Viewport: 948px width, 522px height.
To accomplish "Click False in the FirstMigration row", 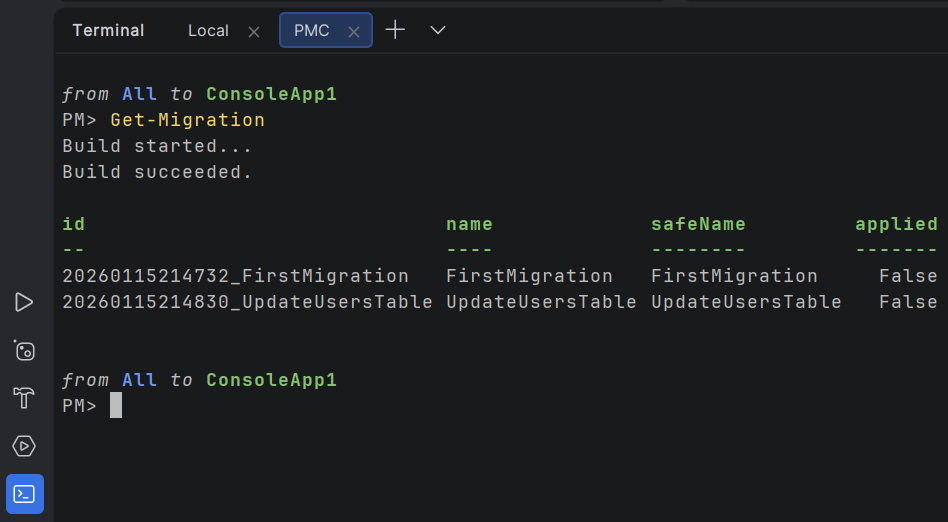I will tap(908, 276).
